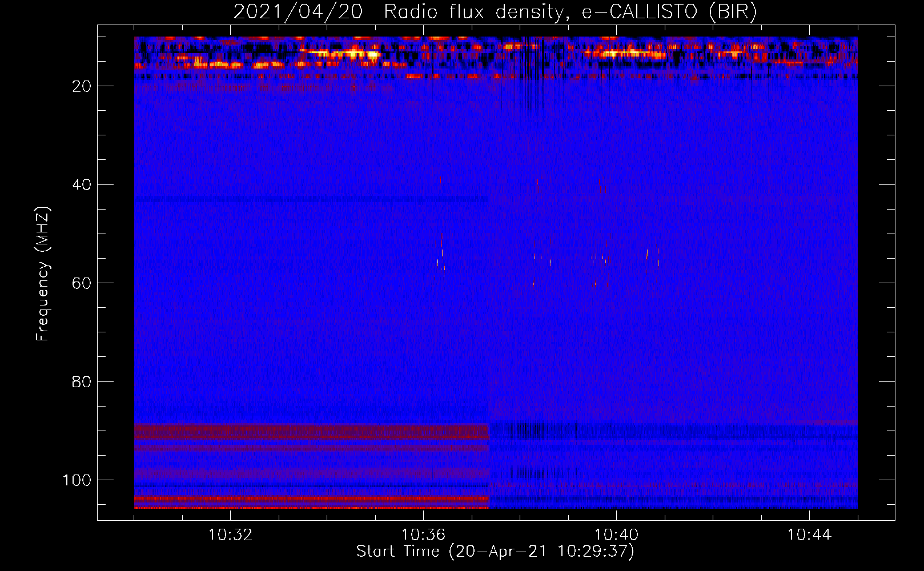Select the '40' frequency axis label

point(82,185)
